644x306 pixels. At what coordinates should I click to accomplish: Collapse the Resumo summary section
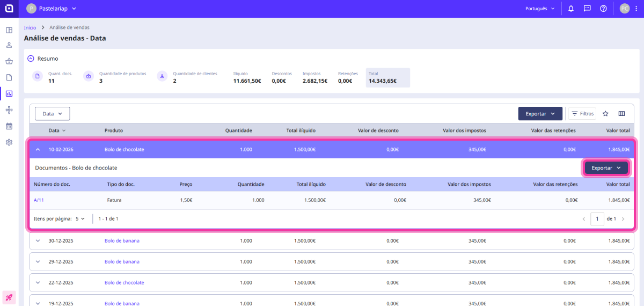click(x=31, y=59)
